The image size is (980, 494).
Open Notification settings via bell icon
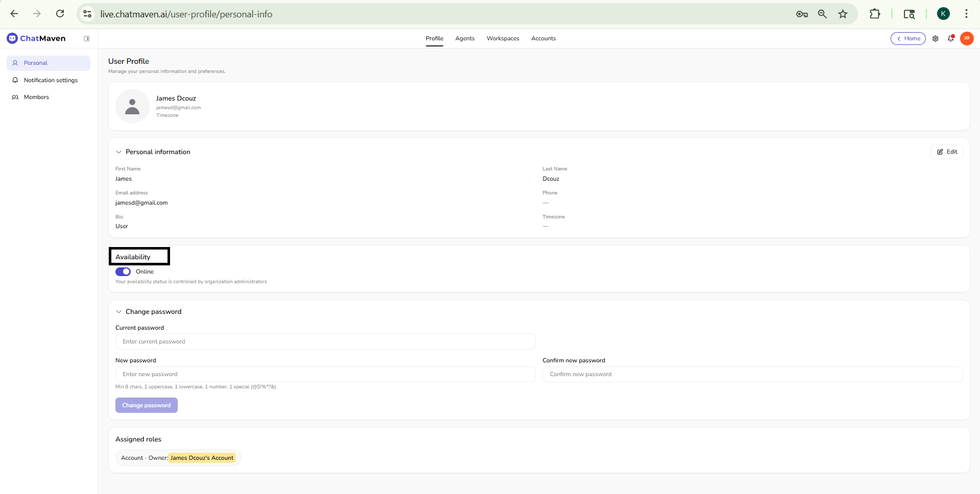(x=16, y=80)
